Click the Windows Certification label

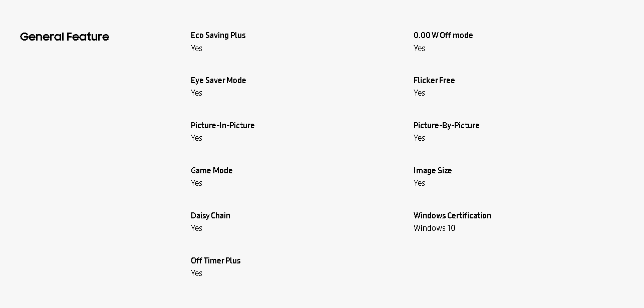[452, 215]
